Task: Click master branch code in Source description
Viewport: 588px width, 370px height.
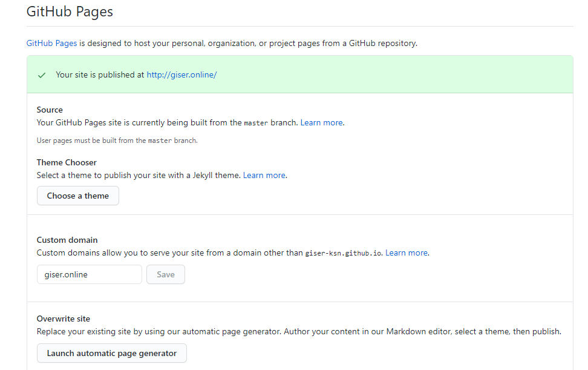Action: point(255,123)
